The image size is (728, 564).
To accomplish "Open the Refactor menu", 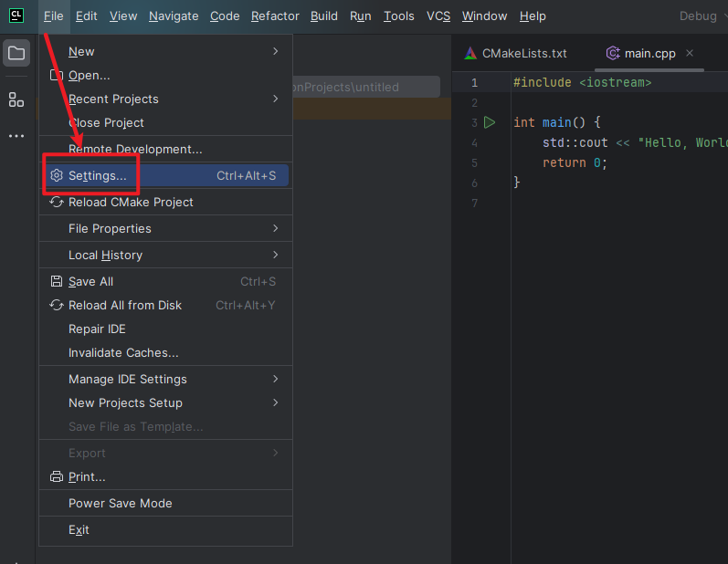I will coord(275,16).
